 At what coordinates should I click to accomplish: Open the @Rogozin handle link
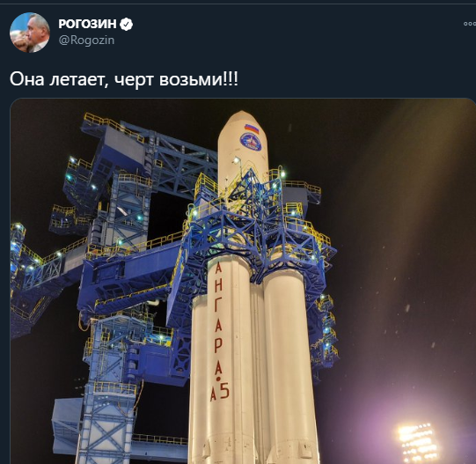tap(86, 41)
